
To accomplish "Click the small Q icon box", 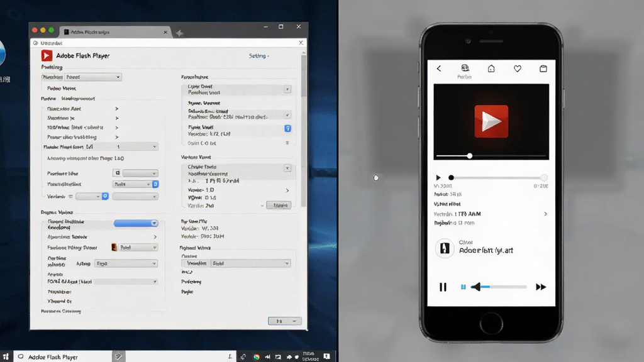I will click(117, 173).
